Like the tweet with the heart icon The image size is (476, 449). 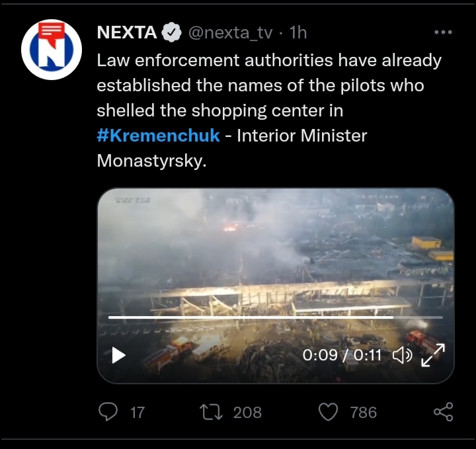[x=329, y=412]
